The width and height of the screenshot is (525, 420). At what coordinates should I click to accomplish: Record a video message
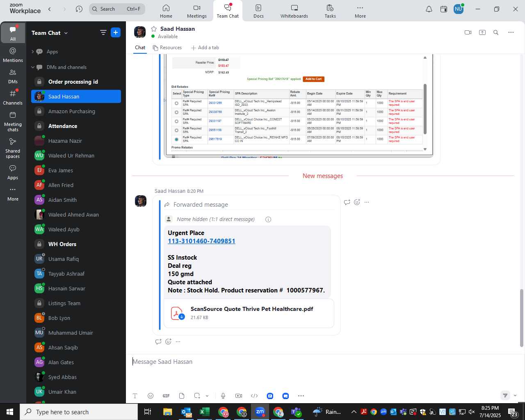click(x=239, y=396)
